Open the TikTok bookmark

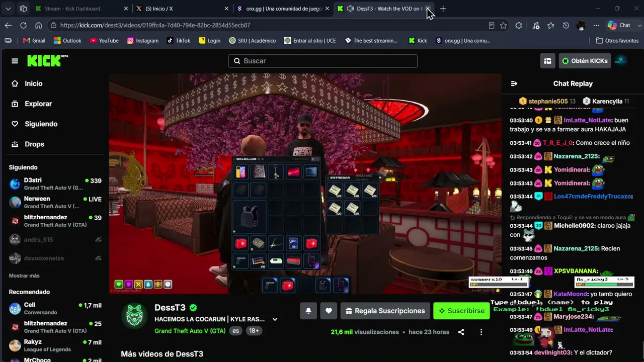179,41
